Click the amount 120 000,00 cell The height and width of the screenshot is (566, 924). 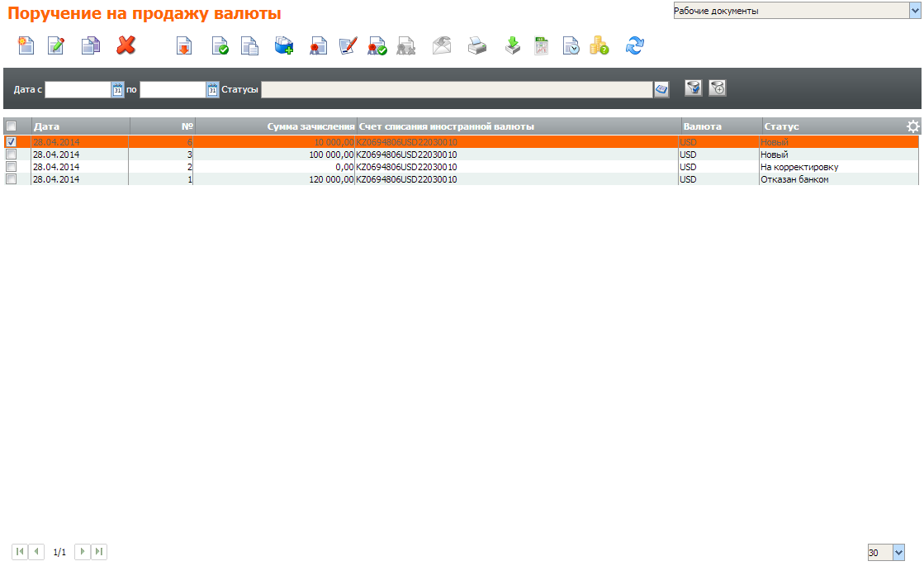click(x=332, y=179)
